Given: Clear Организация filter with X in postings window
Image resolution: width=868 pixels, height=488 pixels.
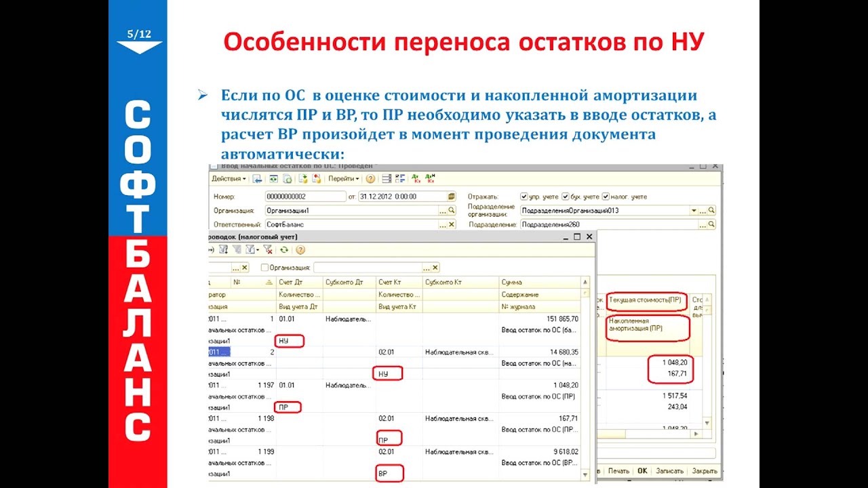Looking at the screenshot, I should coord(435,268).
